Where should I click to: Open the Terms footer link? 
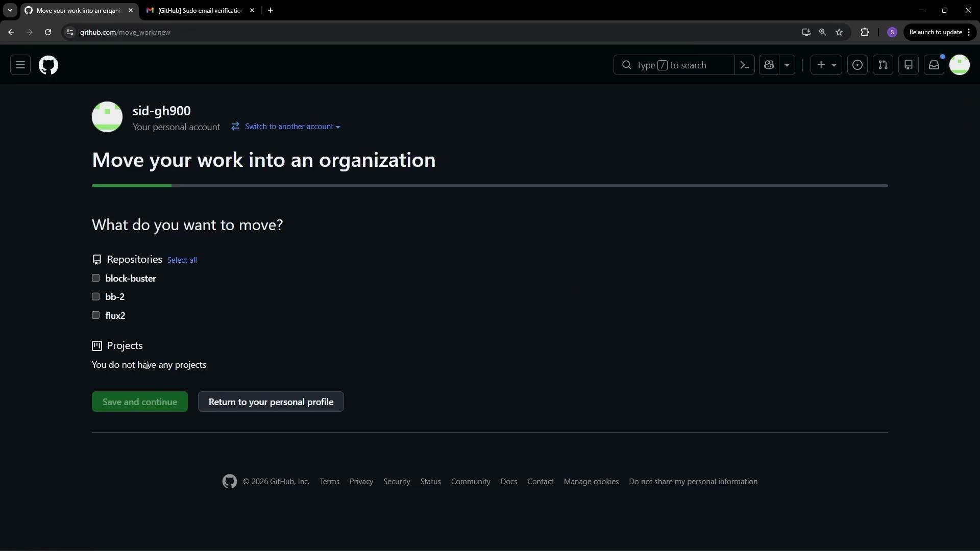pos(330,482)
